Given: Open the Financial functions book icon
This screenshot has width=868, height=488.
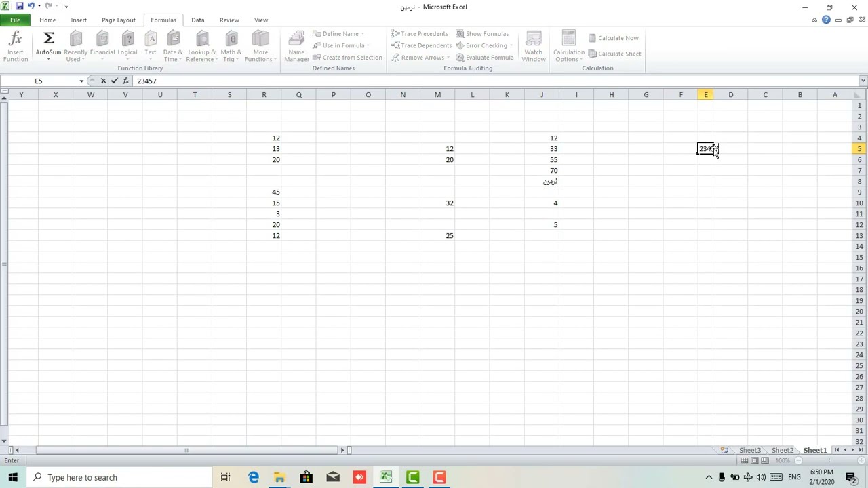Looking at the screenshot, I should (102, 39).
